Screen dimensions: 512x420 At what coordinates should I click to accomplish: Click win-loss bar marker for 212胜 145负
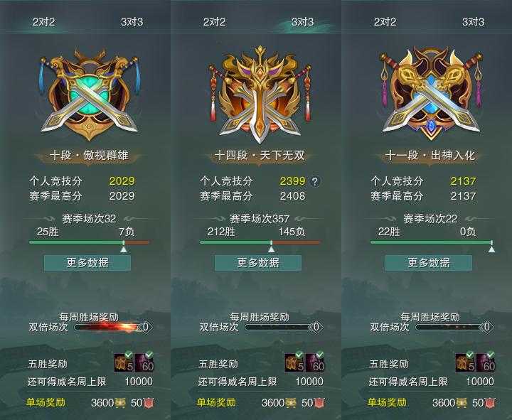272,247
